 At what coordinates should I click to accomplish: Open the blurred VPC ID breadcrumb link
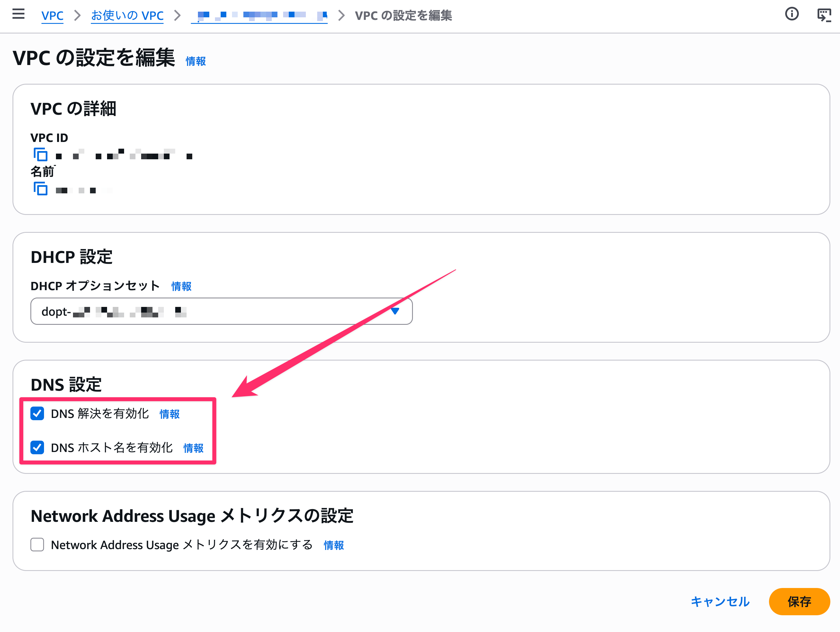(x=259, y=16)
